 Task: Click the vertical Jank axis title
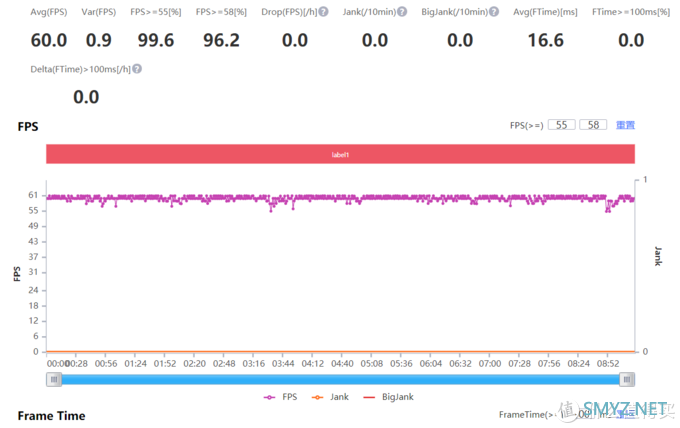tap(658, 256)
